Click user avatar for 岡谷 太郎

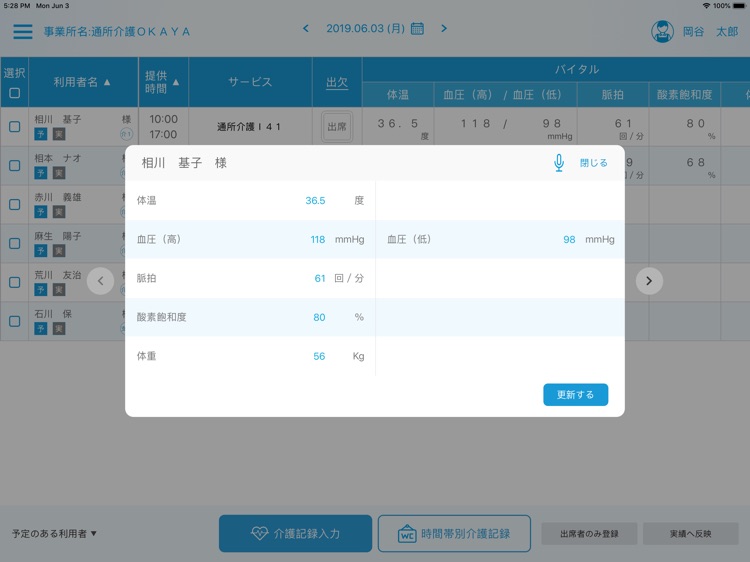(x=662, y=32)
